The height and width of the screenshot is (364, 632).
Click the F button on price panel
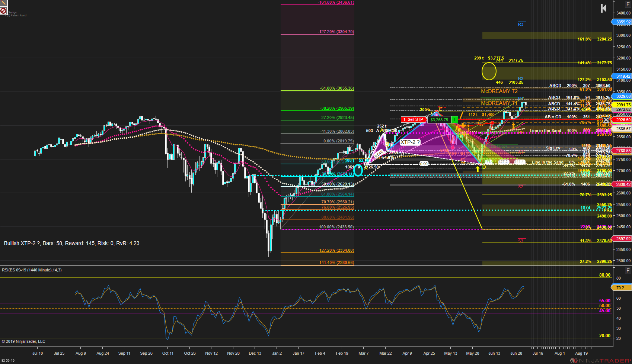click(x=628, y=4)
